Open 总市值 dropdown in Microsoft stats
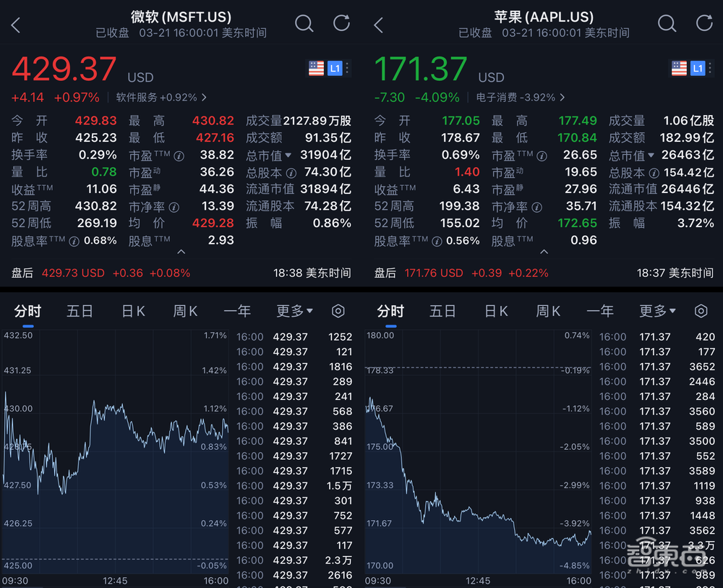723x588 pixels. pos(269,155)
